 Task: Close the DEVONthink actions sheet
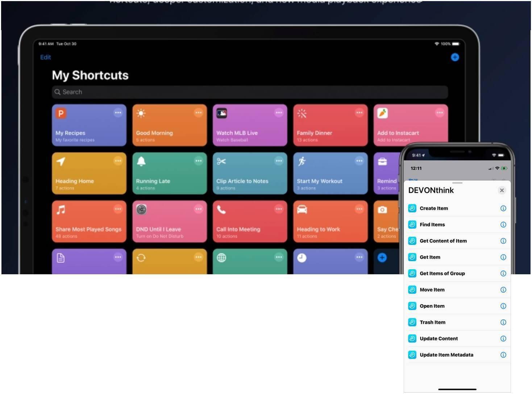[502, 190]
